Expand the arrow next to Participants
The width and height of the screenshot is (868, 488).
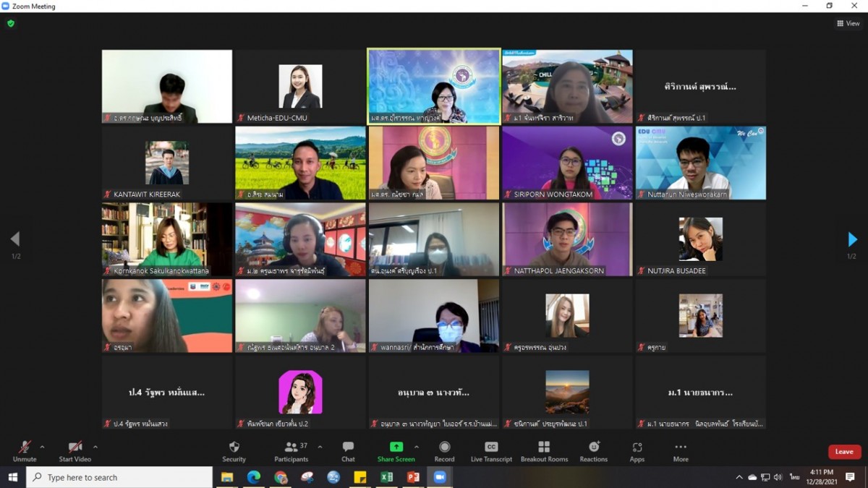click(x=320, y=447)
